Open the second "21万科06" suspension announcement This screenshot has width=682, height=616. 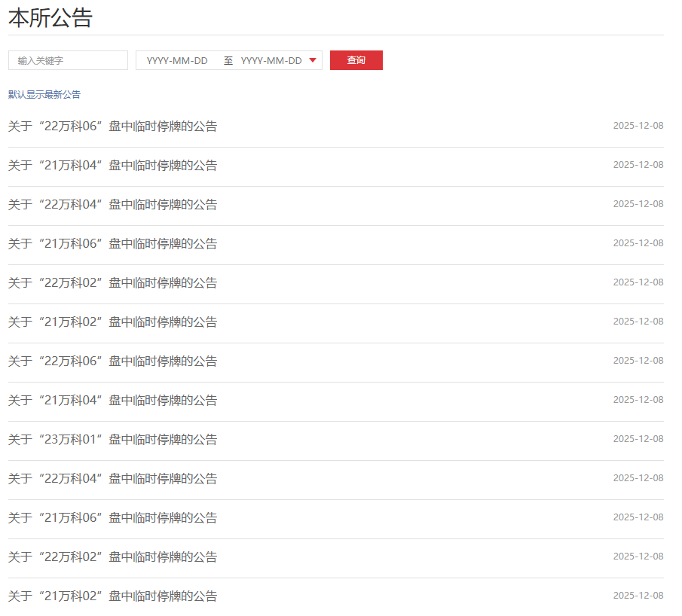(x=112, y=518)
